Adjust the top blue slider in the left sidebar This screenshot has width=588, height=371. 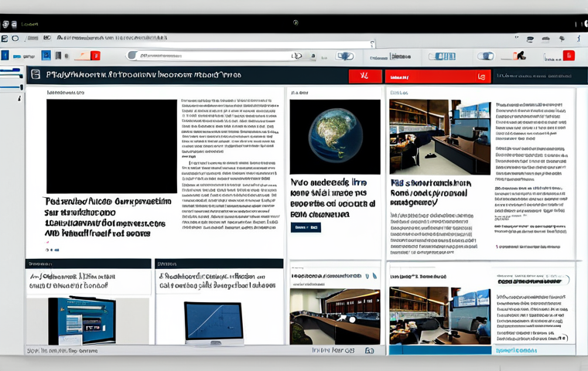click(11, 70)
